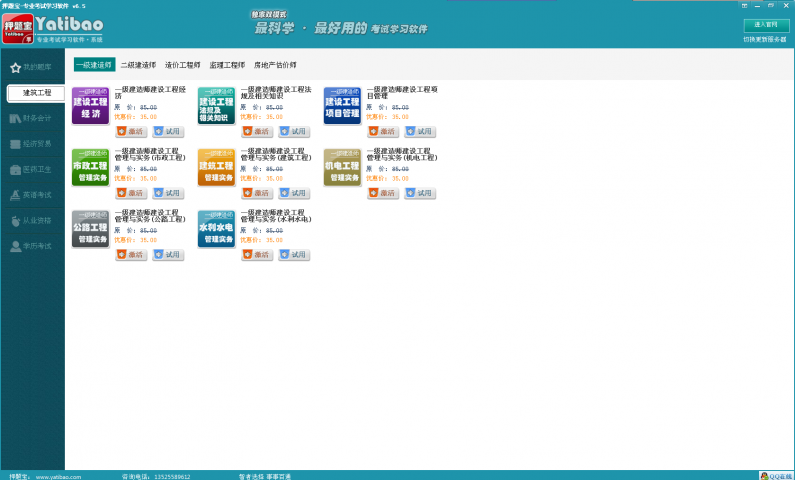795x480 pixels.
Task: Click 优惠价 35.00 under 水利水电 course
Action: coord(262,240)
